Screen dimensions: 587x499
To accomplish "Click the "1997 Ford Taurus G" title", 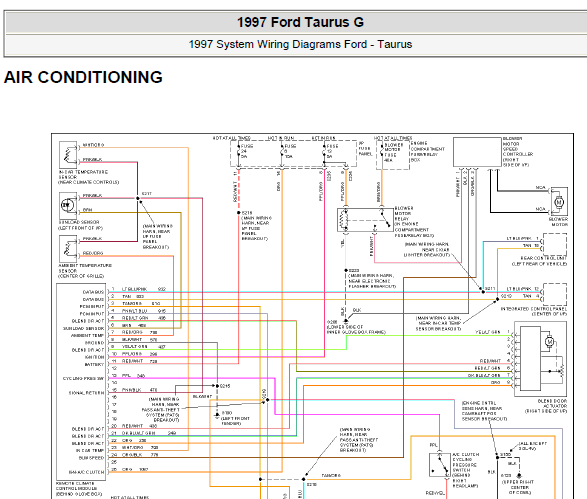I will pyautogui.click(x=300, y=22).
